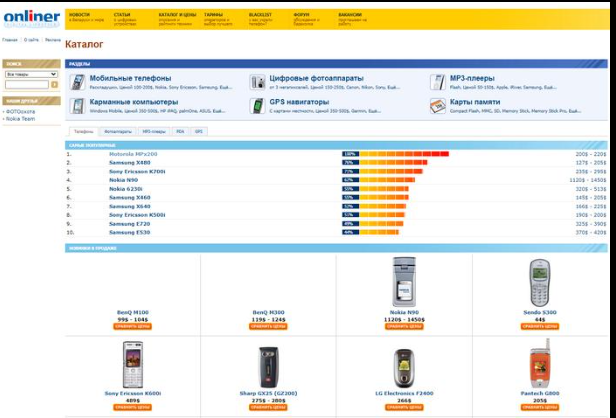Compare prices for BenQ M300
Viewport: 616px width, 418px height.
point(268,326)
